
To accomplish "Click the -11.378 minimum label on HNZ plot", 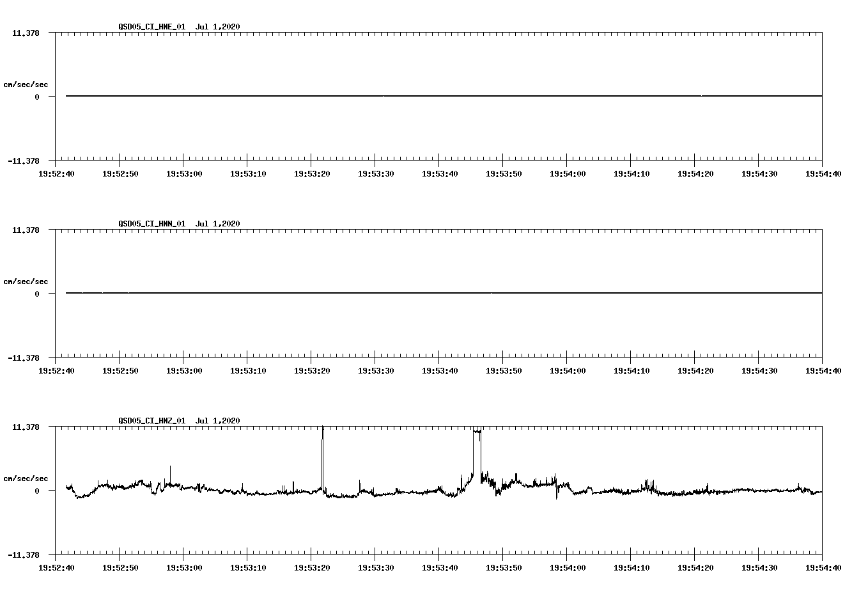I will coord(24,555).
